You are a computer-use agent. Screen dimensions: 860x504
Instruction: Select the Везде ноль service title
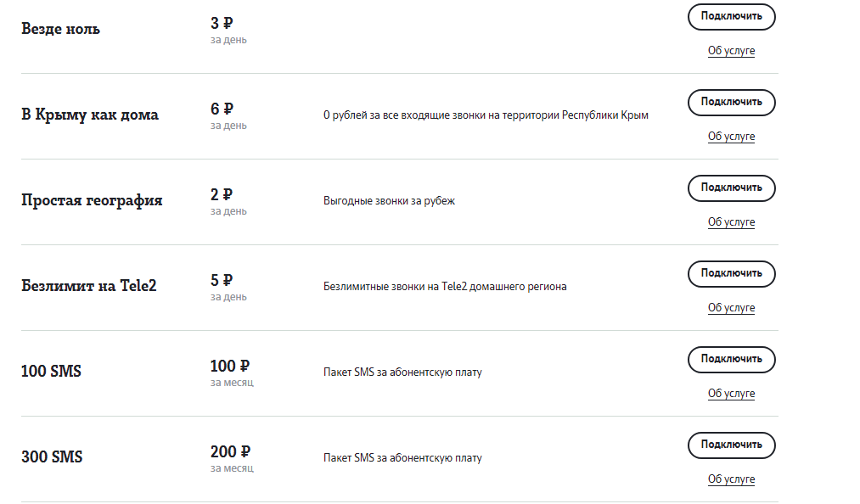pyautogui.click(x=60, y=29)
